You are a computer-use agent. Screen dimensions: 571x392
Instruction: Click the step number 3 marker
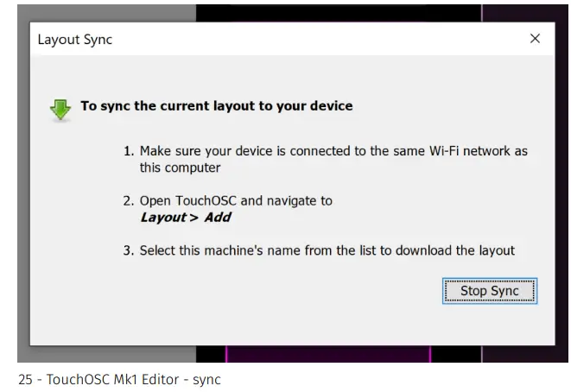129,250
